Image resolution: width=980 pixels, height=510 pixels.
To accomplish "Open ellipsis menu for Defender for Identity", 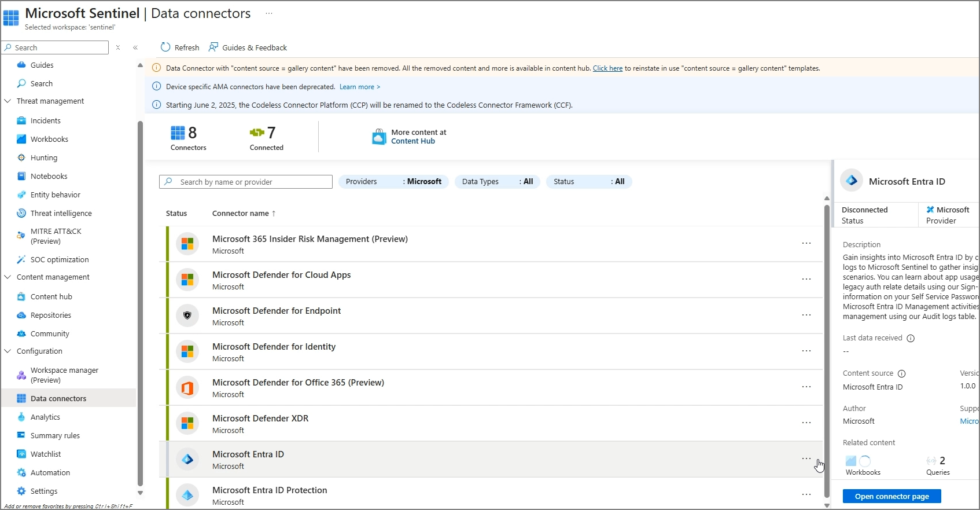I will point(806,351).
